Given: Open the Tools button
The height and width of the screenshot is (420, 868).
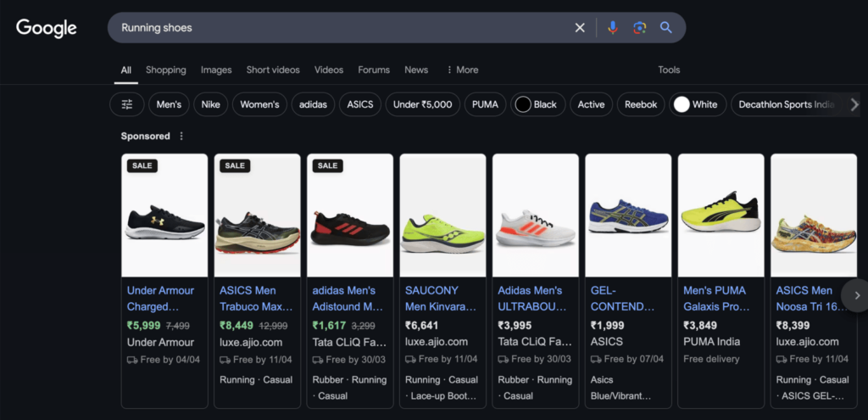Looking at the screenshot, I should pyautogui.click(x=669, y=70).
